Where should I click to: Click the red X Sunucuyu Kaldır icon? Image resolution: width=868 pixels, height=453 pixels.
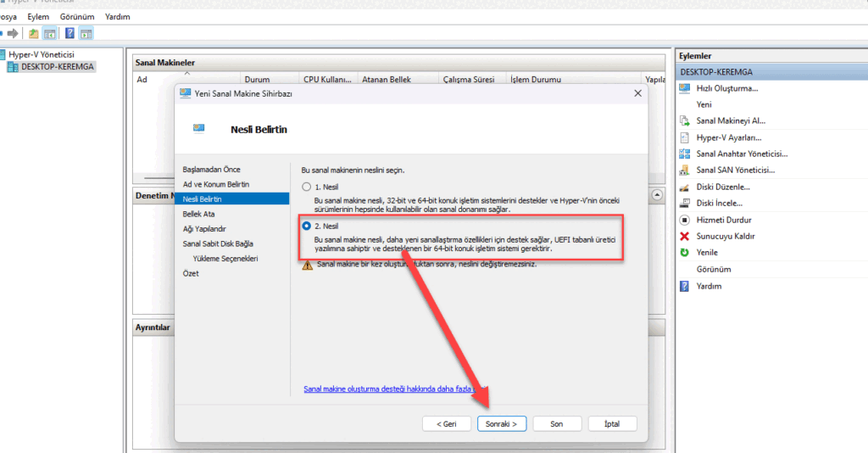click(685, 236)
